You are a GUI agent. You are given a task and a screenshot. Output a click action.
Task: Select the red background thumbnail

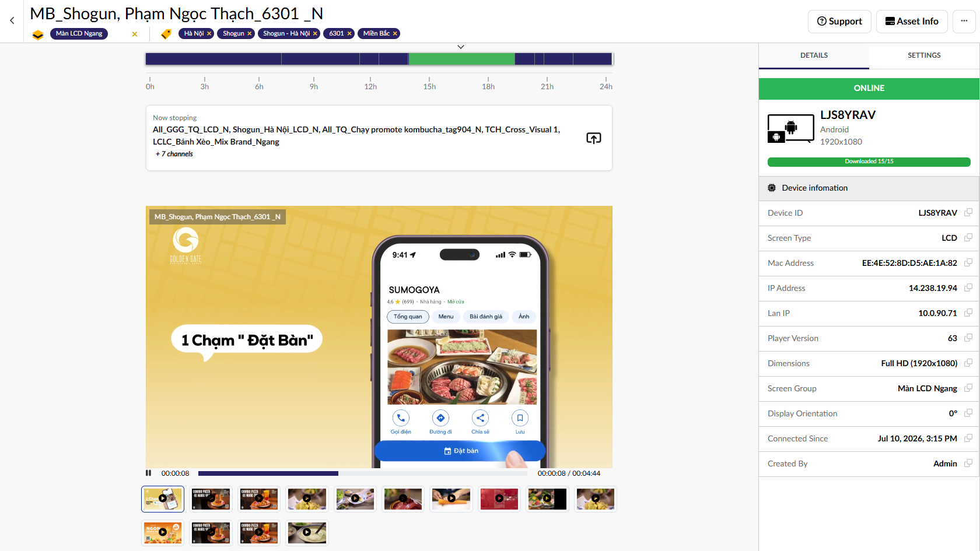pyautogui.click(x=499, y=499)
